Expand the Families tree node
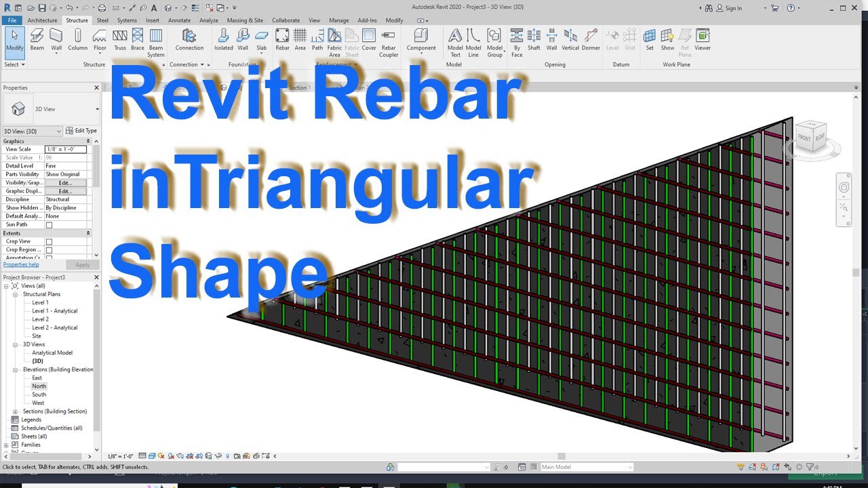The image size is (868, 488). pos(6,445)
